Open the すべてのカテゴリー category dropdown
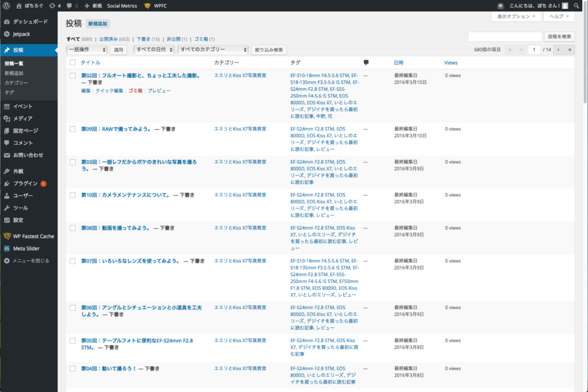The height and width of the screenshot is (392, 588). click(x=213, y=50)
